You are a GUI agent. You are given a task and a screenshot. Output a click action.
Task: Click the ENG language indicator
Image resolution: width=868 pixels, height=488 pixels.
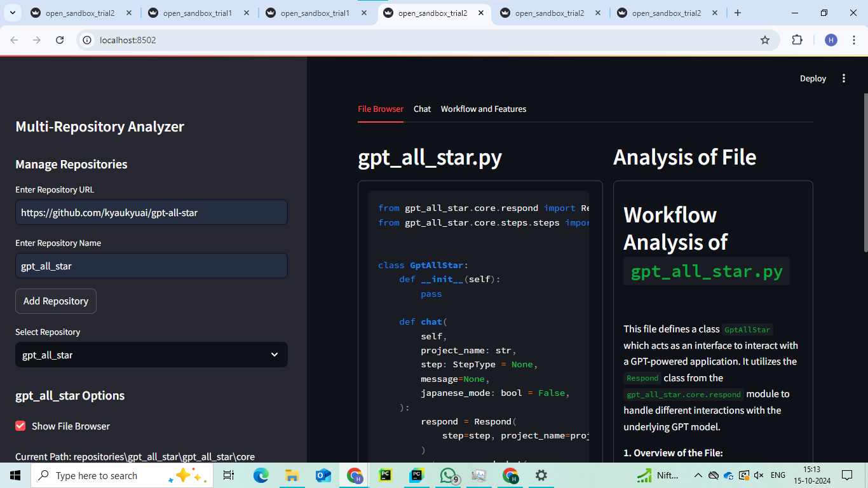778,475
